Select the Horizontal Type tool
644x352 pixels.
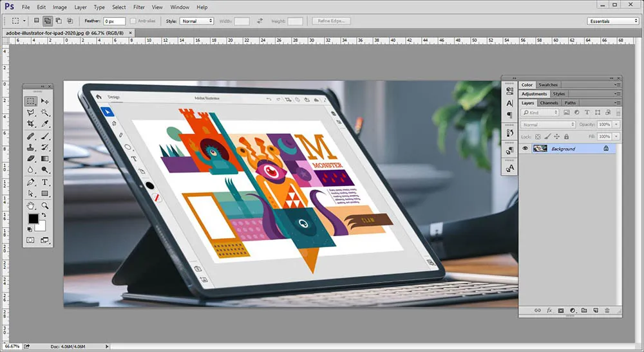tap(45, 182)
